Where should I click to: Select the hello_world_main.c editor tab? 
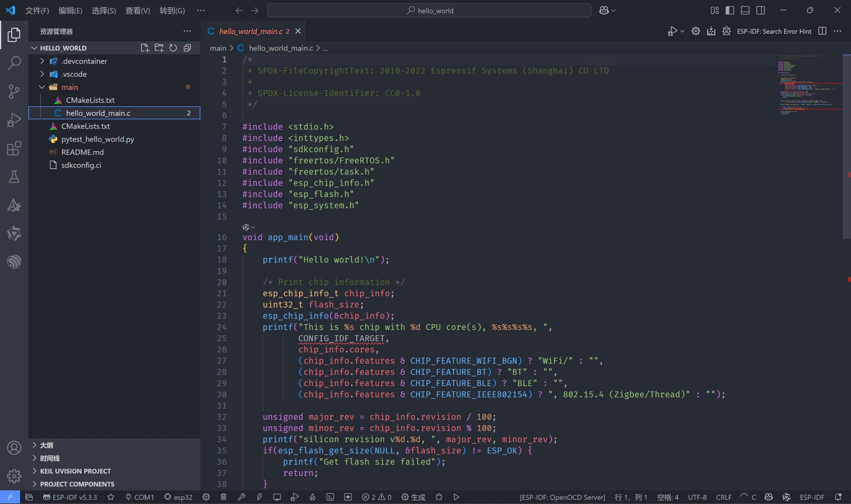point(250,31)
